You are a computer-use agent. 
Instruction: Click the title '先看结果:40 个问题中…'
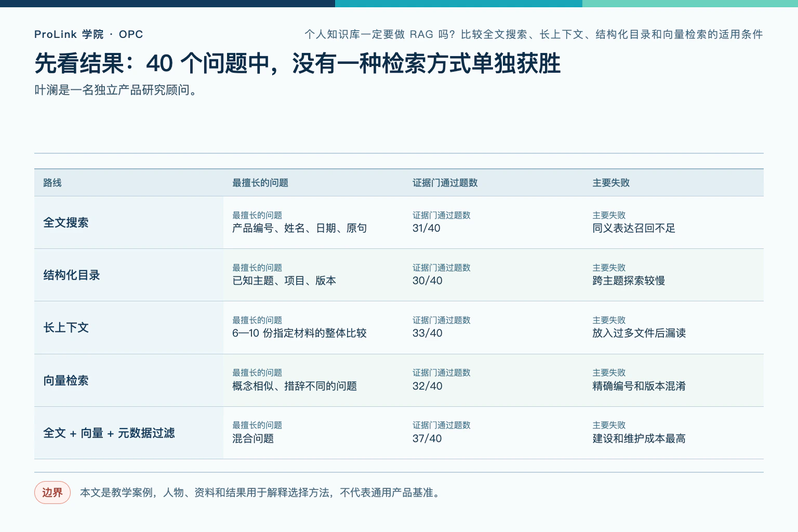298,63
